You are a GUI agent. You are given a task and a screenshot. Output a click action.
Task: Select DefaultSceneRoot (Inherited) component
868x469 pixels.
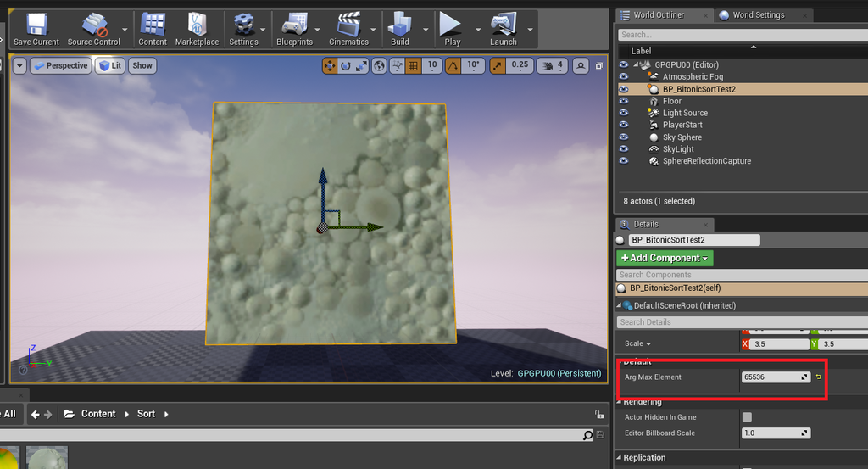[x=684, y=305]
